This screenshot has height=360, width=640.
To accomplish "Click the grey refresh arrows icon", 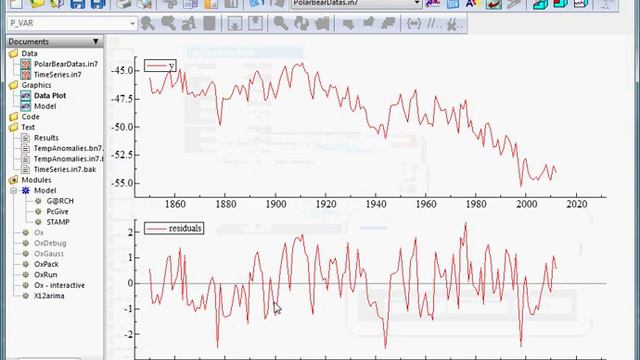I will pyautogui.click(x=301, y=23).
